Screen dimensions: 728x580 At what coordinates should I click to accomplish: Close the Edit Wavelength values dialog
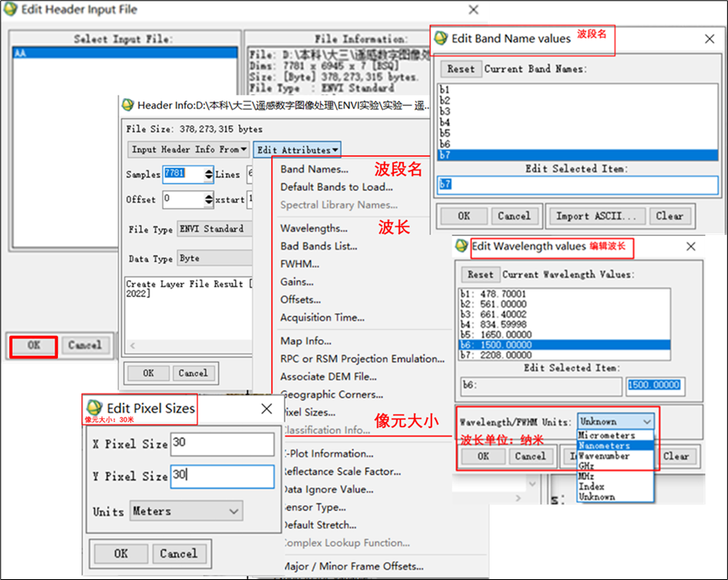pyautogui.click(x=691, y=246)
